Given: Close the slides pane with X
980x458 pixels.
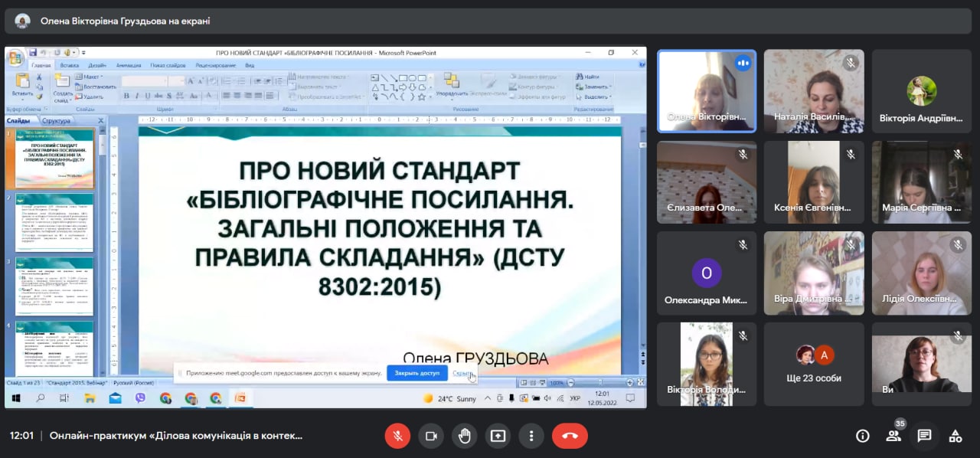Looking at the screenshot, I should 100,121.
